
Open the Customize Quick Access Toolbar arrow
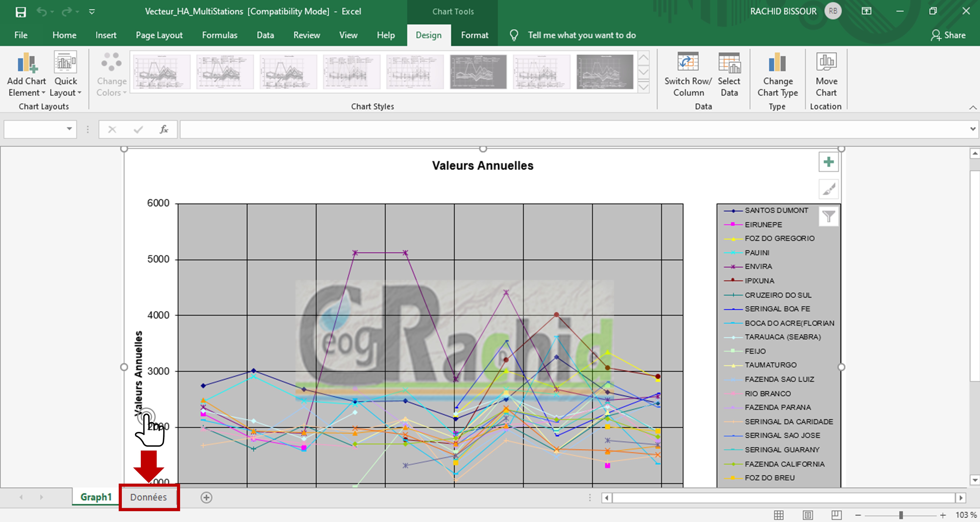coord(92,12)
